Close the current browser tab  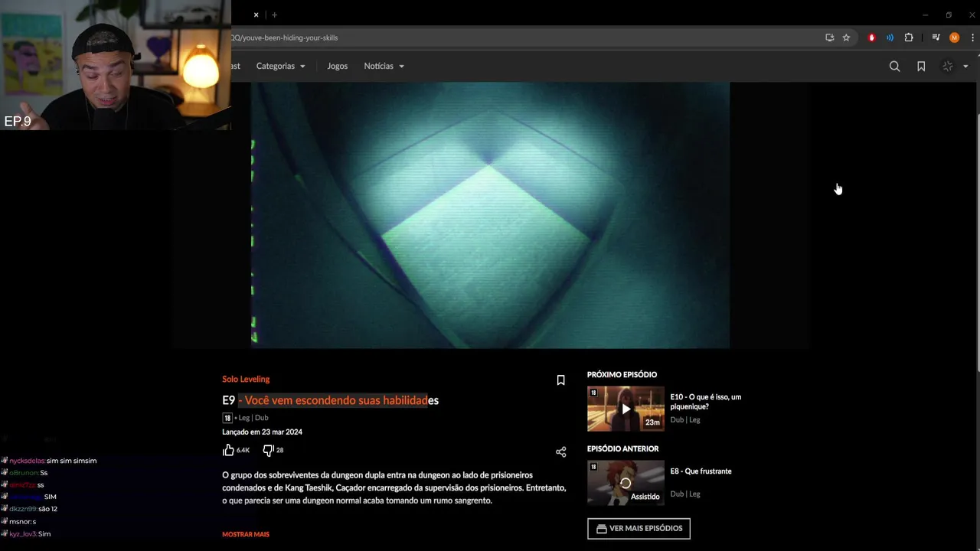(x=256, y=15)
